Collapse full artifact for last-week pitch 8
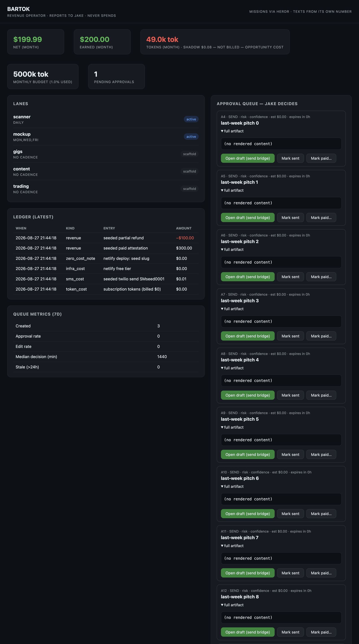 coord(232,605)
